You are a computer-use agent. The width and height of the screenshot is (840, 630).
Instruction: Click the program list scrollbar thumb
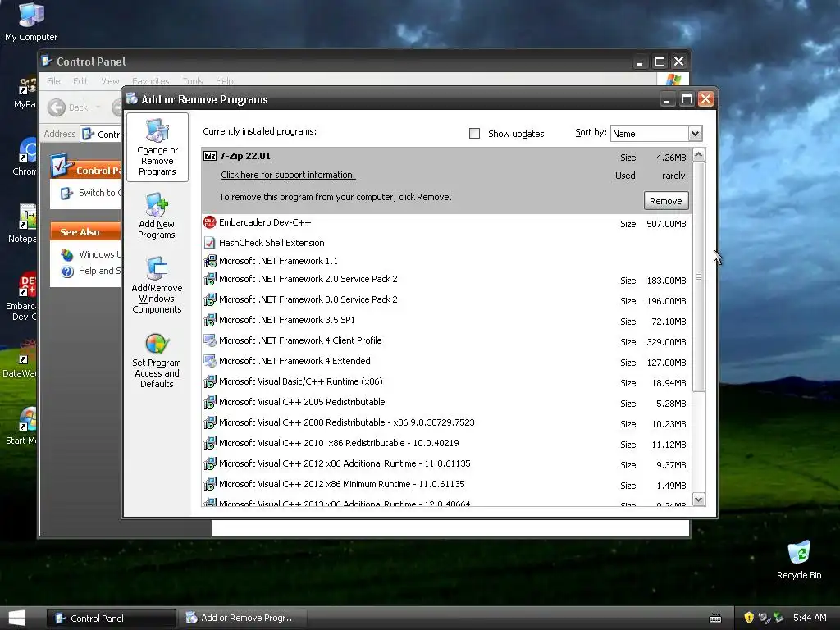tap(699, 276)
